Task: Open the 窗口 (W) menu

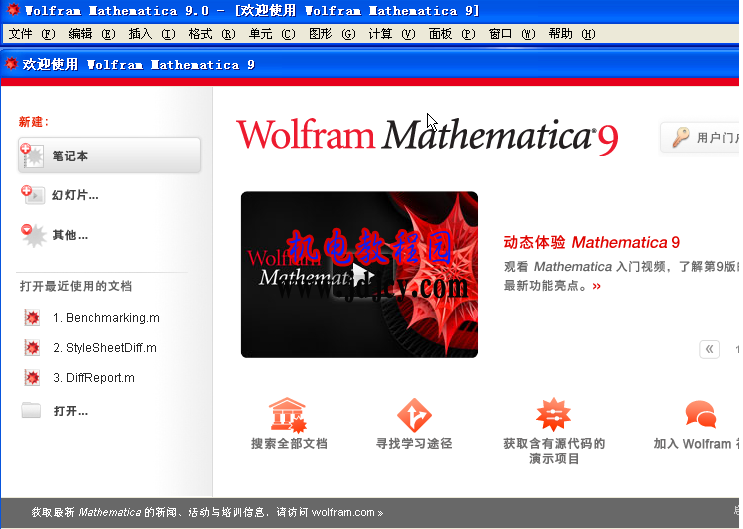Action: click(x=512, y=34)
